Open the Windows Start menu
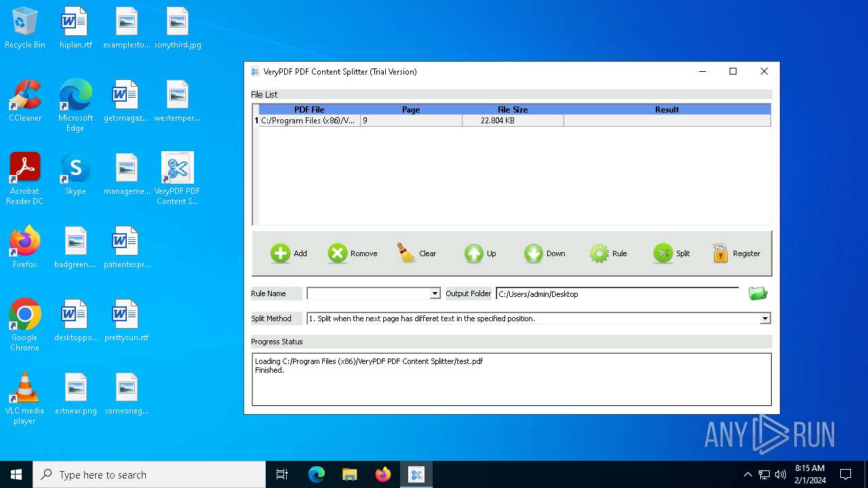Screen dimensions: 868x488 tap(16, 474)
